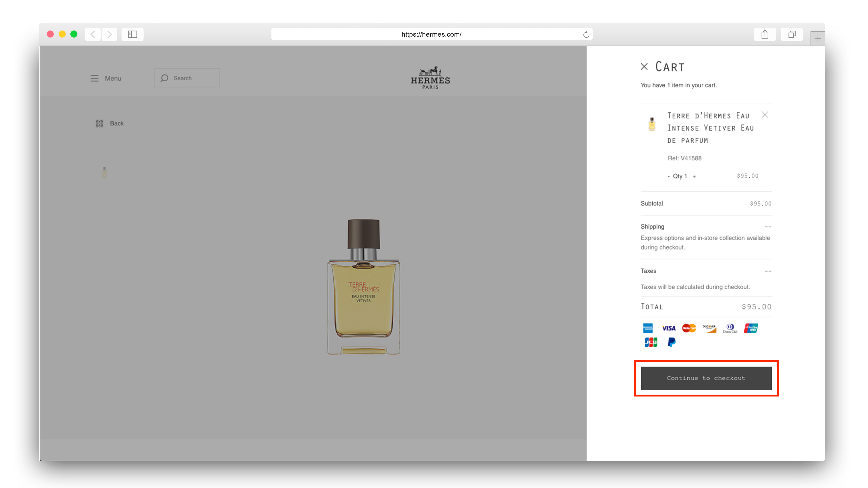Click the JCB payment icon
This screenshot has height=488, width=868.
651,342
